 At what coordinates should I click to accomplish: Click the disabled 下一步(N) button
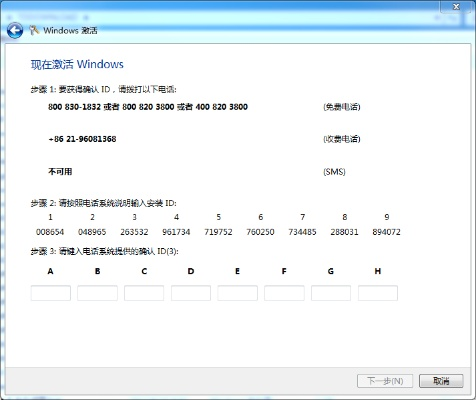(385, 381)
